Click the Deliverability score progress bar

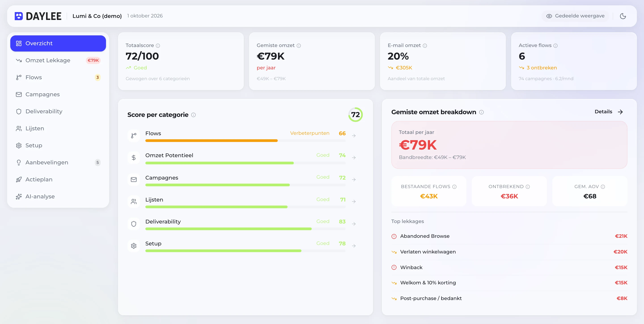pyautogui.click(x=246, y=229)
